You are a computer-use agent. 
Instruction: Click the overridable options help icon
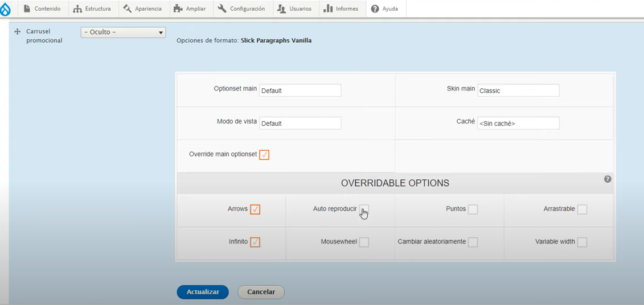[x=608, y=179]
